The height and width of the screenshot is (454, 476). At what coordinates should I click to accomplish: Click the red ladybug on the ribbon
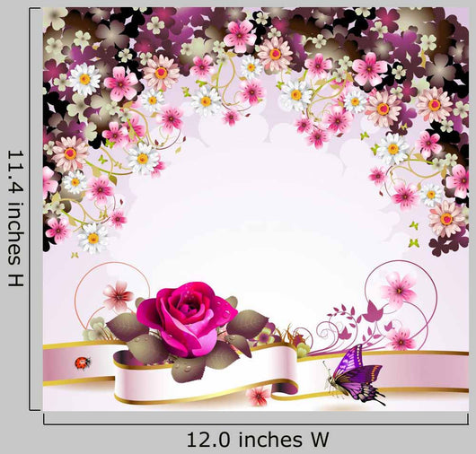coord(83,363)
